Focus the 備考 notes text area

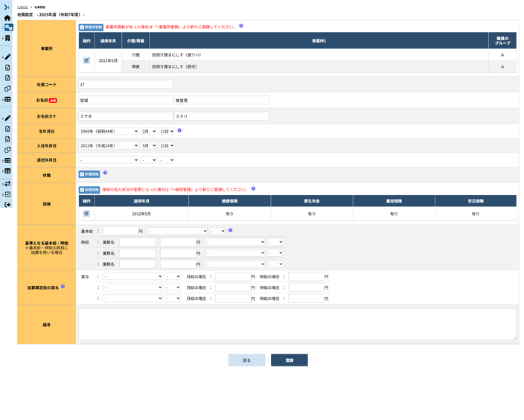(x=298, y=324)
